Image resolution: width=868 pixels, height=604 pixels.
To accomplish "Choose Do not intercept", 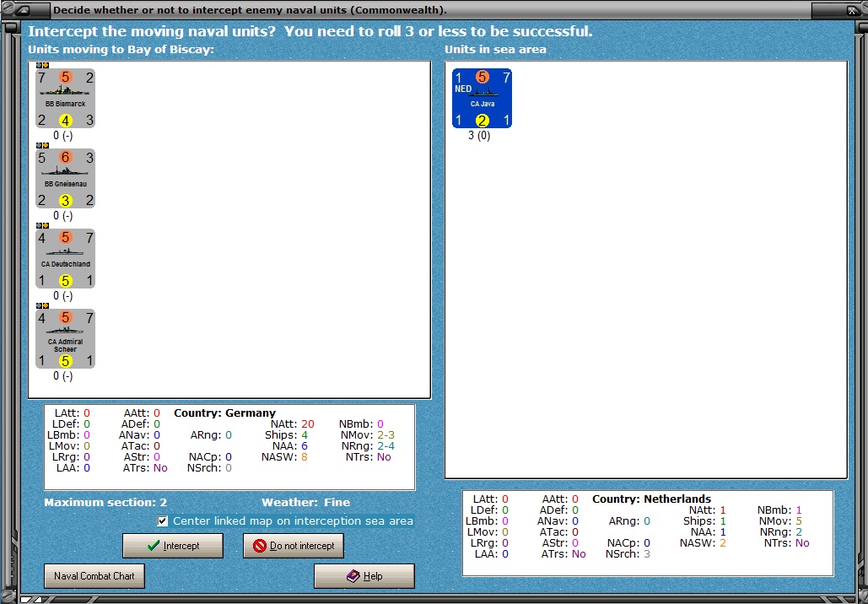I will (x=294, y=546).
